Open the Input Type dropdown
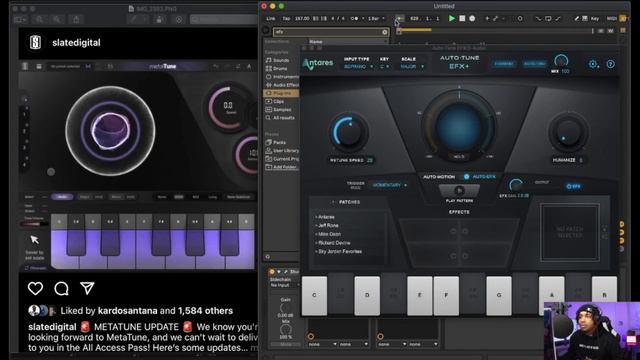Screen dimensions: 640x360 coord(358,67)
